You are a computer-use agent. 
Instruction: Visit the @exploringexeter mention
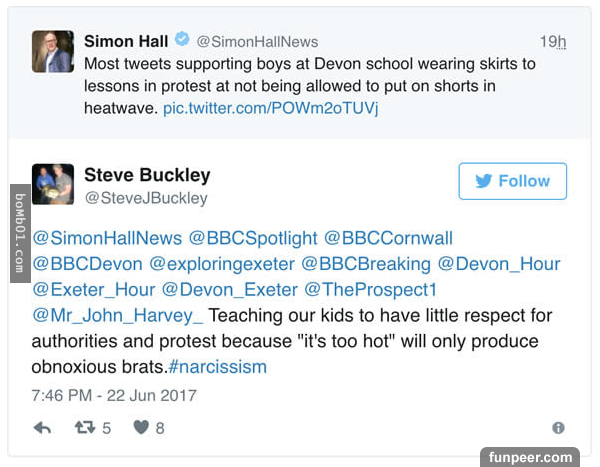(221, 264)
